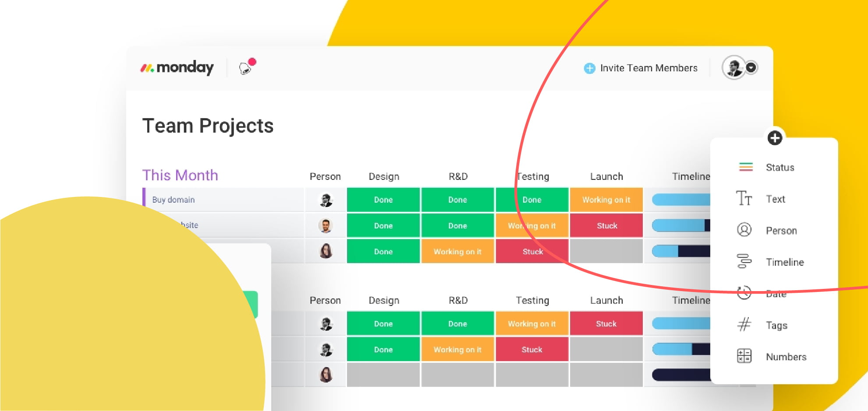Open the Working on it Launch status of Buy domain
This screenshot has height=411, width=868.
[606, 200]
